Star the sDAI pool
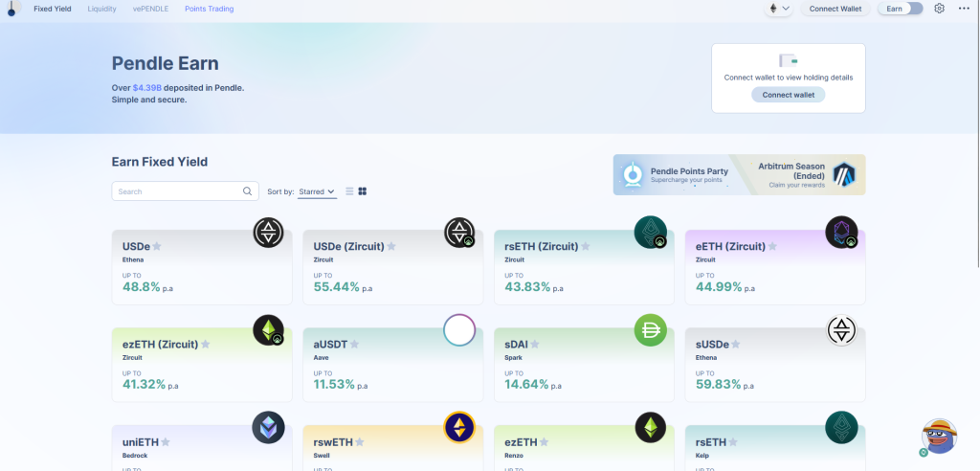 click(533, 344)
